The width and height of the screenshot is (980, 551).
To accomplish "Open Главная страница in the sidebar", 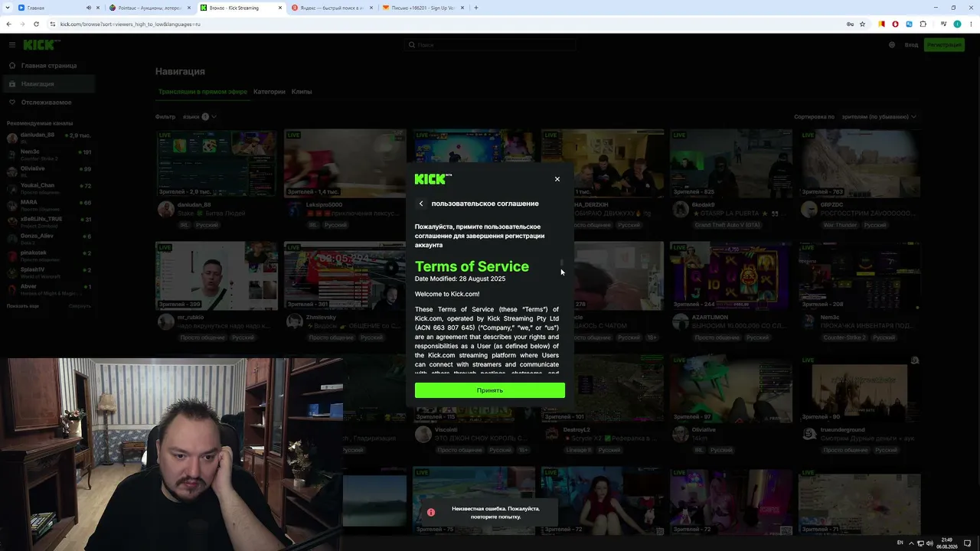I will (47, 66).
